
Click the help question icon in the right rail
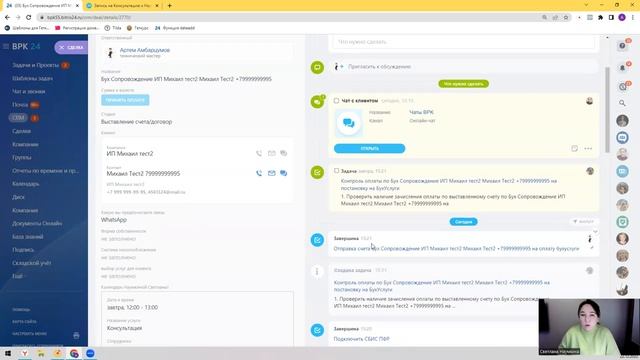622,46
